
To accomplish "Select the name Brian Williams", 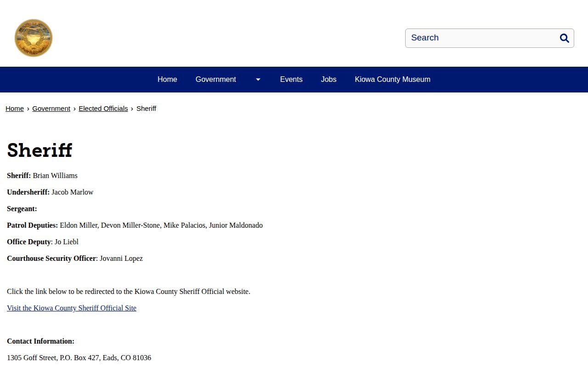I will pyautogui.click(x=55, y=176).
